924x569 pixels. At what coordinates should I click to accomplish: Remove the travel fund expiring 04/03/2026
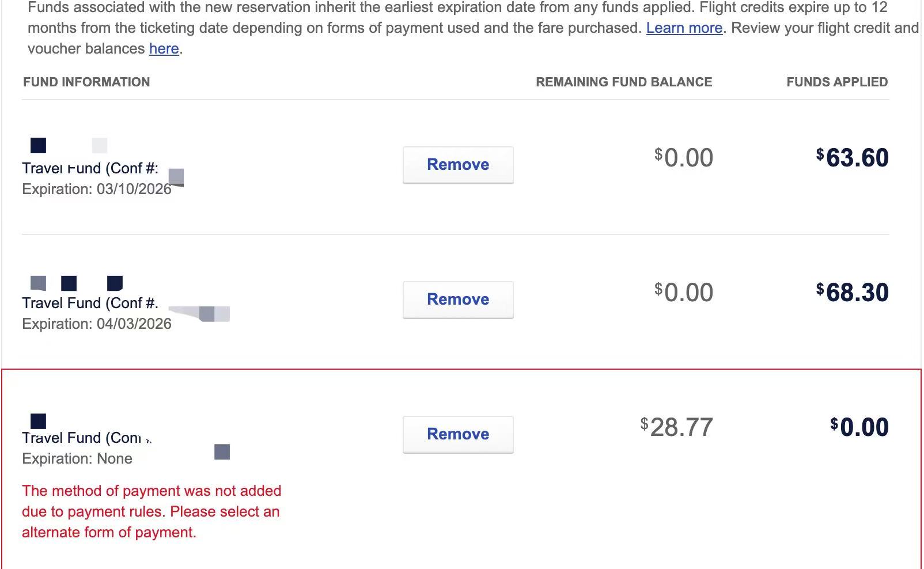[457, 299]
